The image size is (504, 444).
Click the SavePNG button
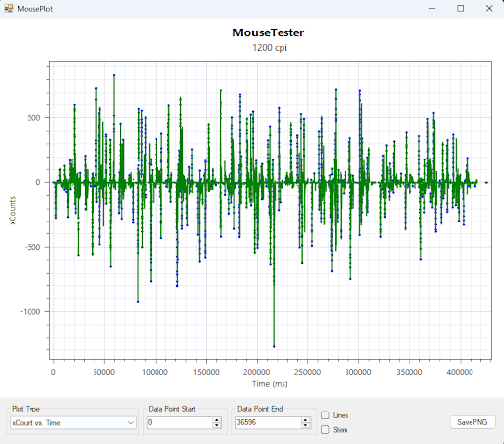click(x=472, y=422)
